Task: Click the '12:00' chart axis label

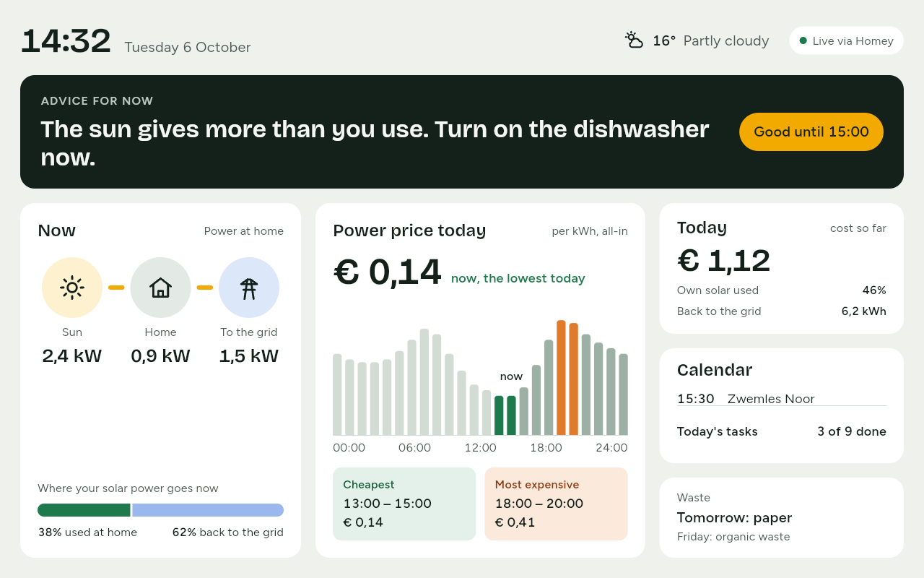Action: (480, 448)
